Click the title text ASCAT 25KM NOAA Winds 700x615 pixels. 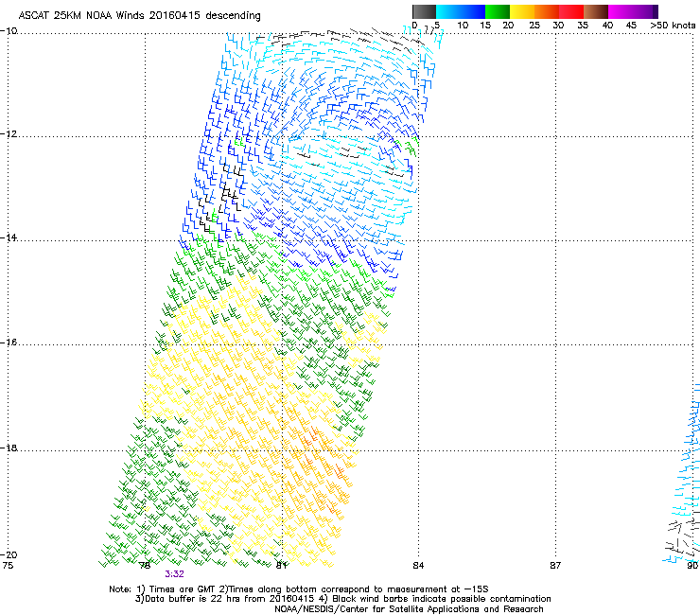coord(82,15)
